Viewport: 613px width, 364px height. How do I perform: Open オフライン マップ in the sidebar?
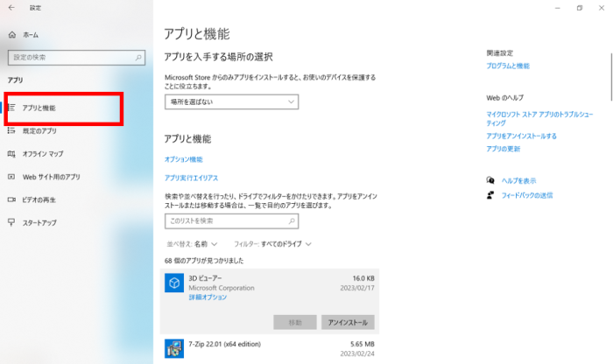tap(43, 154)
